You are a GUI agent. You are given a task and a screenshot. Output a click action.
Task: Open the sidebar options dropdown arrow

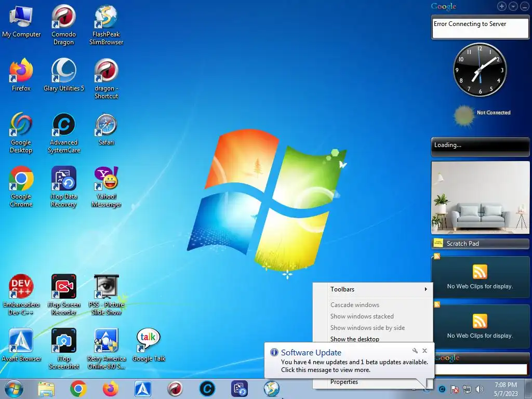click(x=513, y=6)
